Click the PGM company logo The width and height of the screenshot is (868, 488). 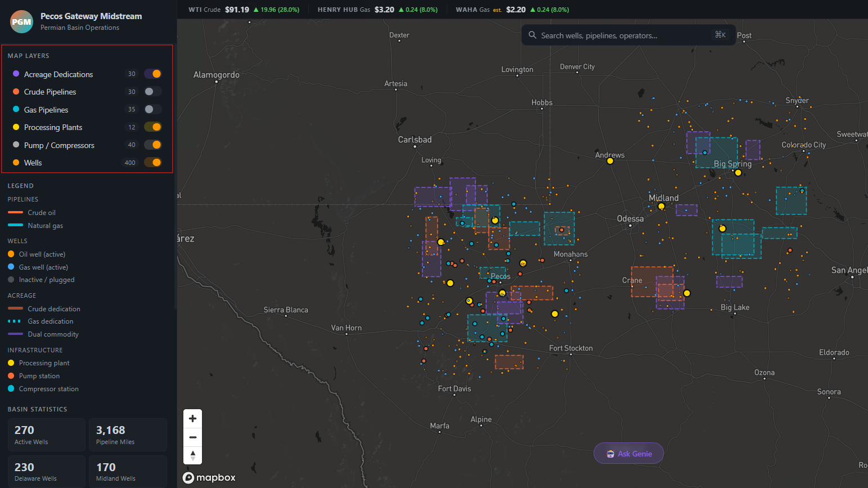[21, 22]
